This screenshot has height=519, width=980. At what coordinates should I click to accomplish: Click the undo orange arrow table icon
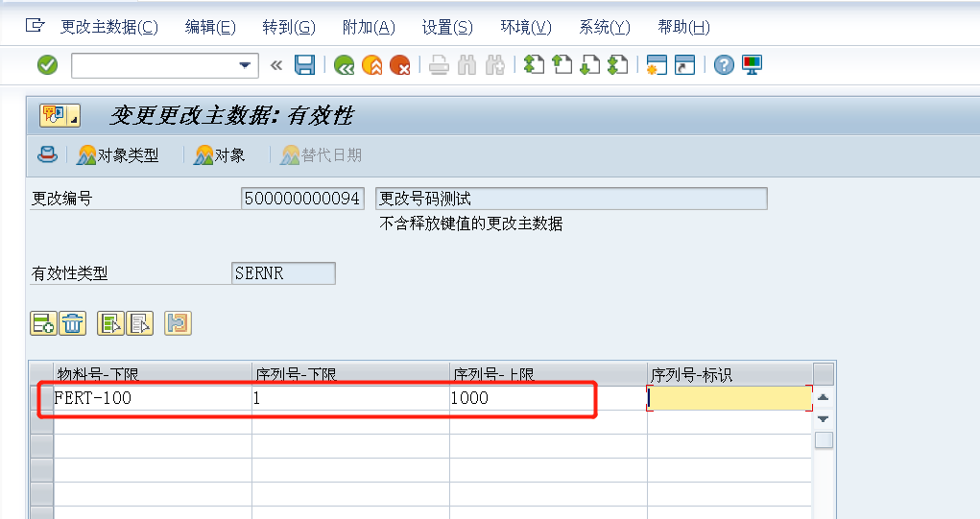click(179, 323)
